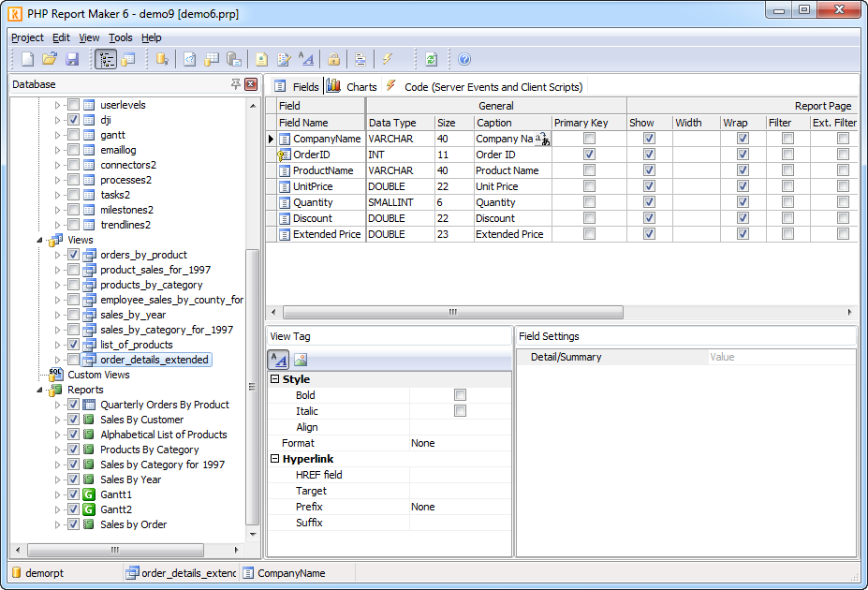Collapse the Views node in the database tree

point(39,239)
